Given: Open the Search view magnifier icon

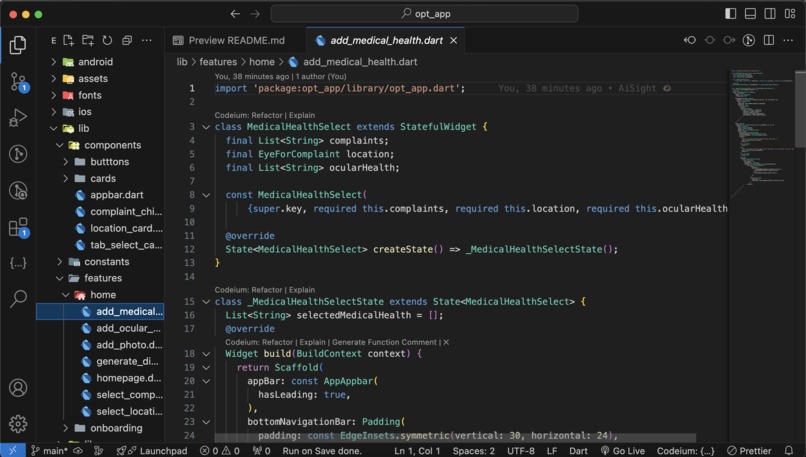Looking at the screenshot, I should click(18, 298).
